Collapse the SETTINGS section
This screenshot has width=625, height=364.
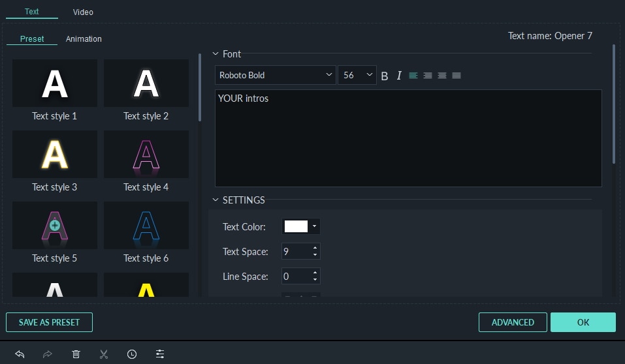coord(216,200)
